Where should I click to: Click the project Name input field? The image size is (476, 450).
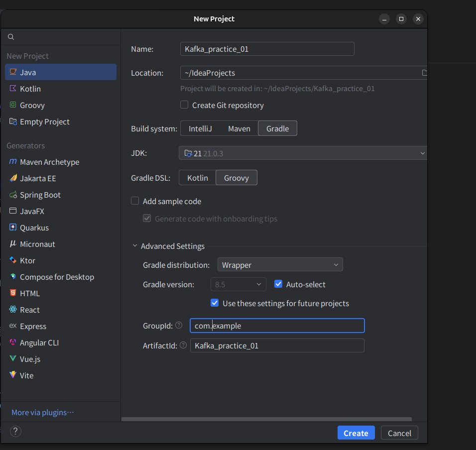coord(267,49)
